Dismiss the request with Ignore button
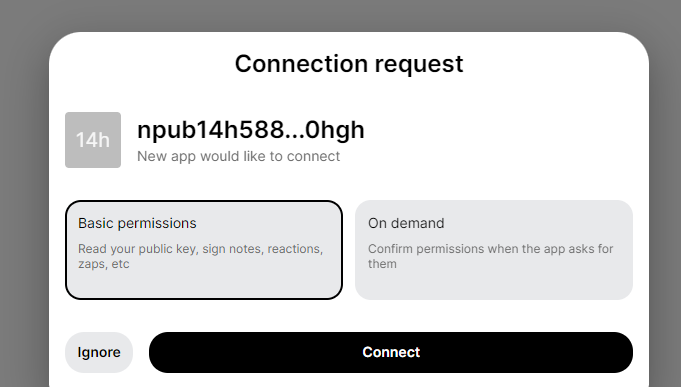681x387 pixels. (x=99, y=352)
